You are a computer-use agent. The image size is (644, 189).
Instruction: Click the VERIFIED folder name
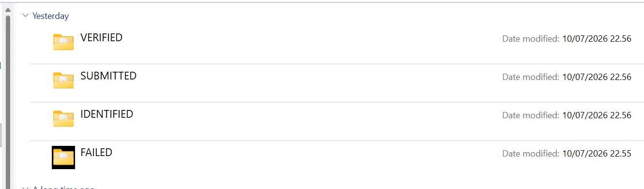tap(101, 37)
